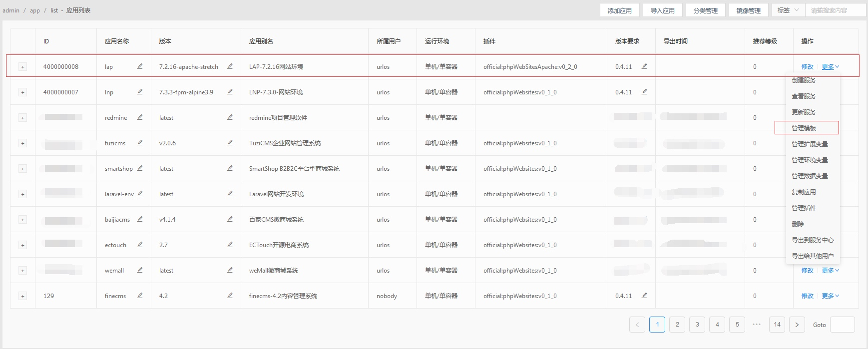Select 导出给其他用户 menu entry
868x349 pixels.
click(812, 256)
